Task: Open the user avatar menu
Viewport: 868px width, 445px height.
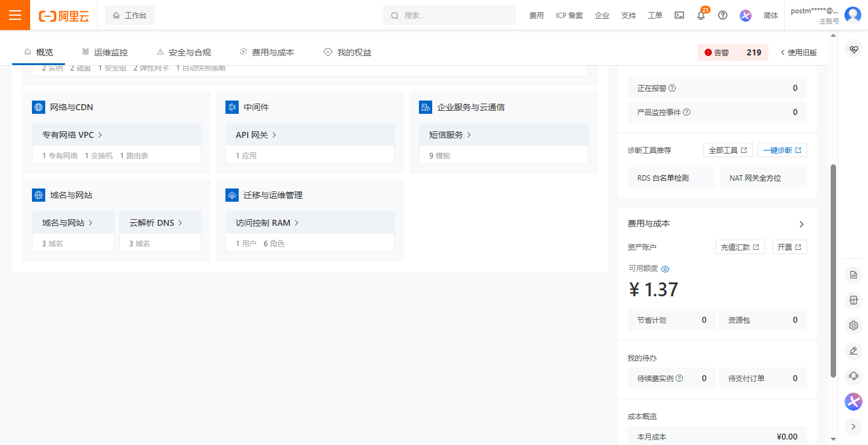Action: [x=852, y=15]
